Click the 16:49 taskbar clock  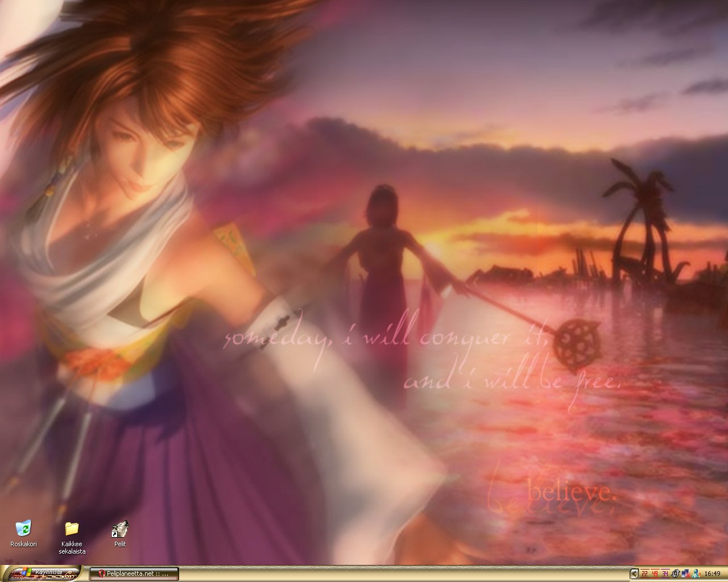click(x=712, y=573)
